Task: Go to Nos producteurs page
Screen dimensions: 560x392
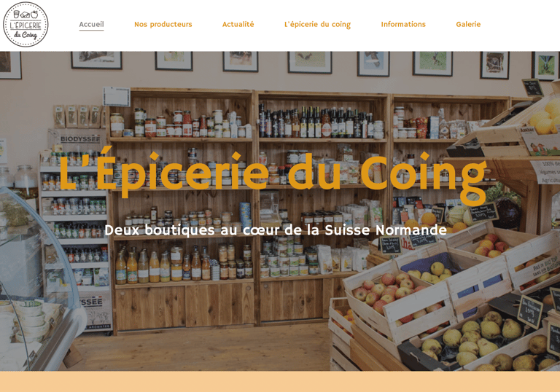Action: tap(163, 24)
